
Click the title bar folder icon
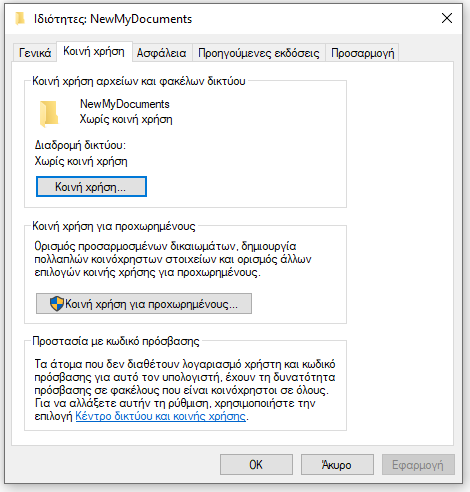point(20,18)
